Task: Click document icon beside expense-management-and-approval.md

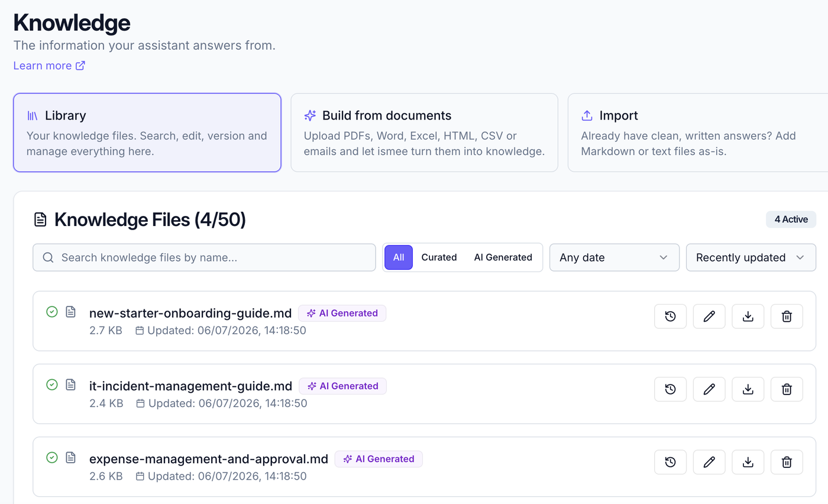Action: (x=71, y=457)
